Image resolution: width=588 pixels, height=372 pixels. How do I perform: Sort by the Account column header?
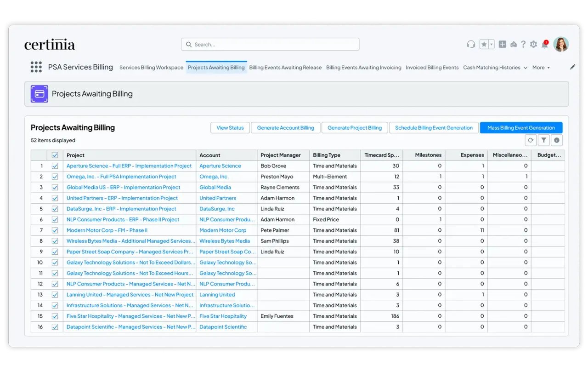[226, 155]
